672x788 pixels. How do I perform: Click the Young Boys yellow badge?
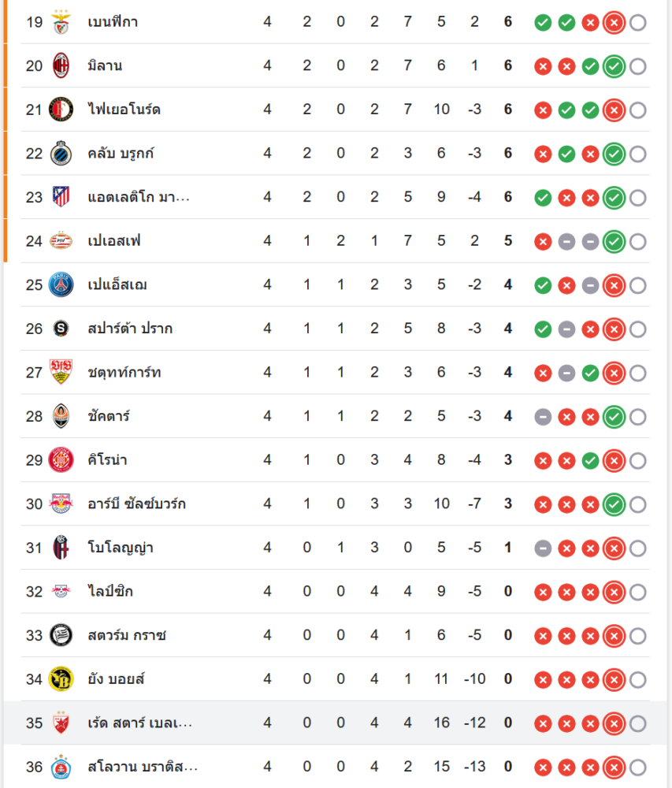(x=61, y=678)
